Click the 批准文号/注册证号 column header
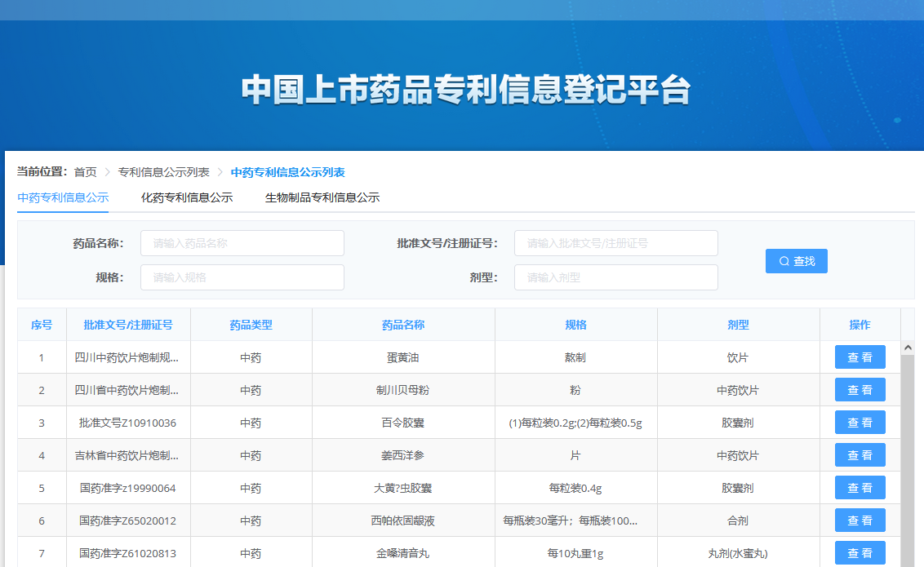924x567 pixels. click(128, 325)
